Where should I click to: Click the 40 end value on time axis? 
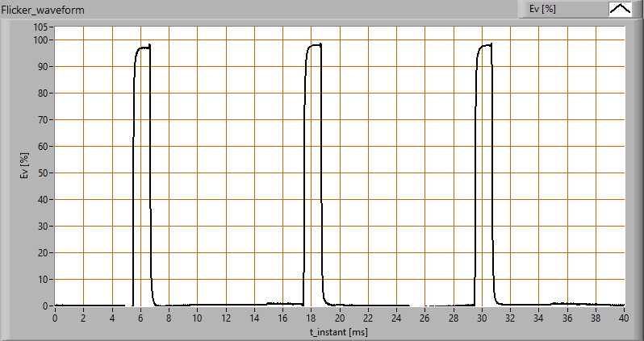(x=624, y=318)
